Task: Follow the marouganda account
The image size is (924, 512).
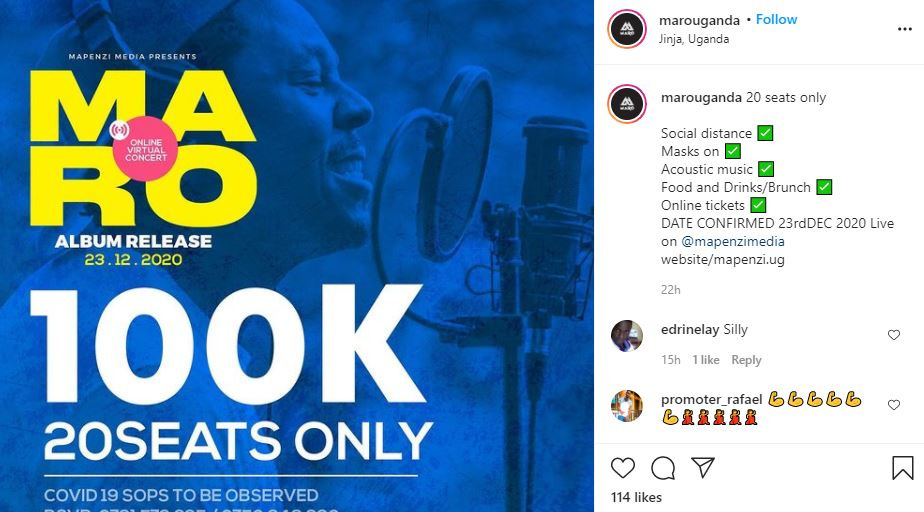Action: pos(776,19)
